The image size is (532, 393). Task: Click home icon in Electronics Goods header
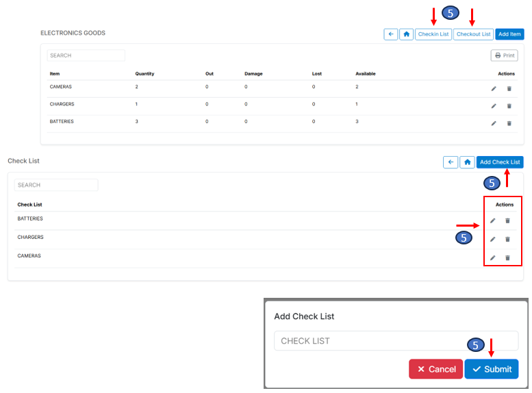[x=406, y=34]
